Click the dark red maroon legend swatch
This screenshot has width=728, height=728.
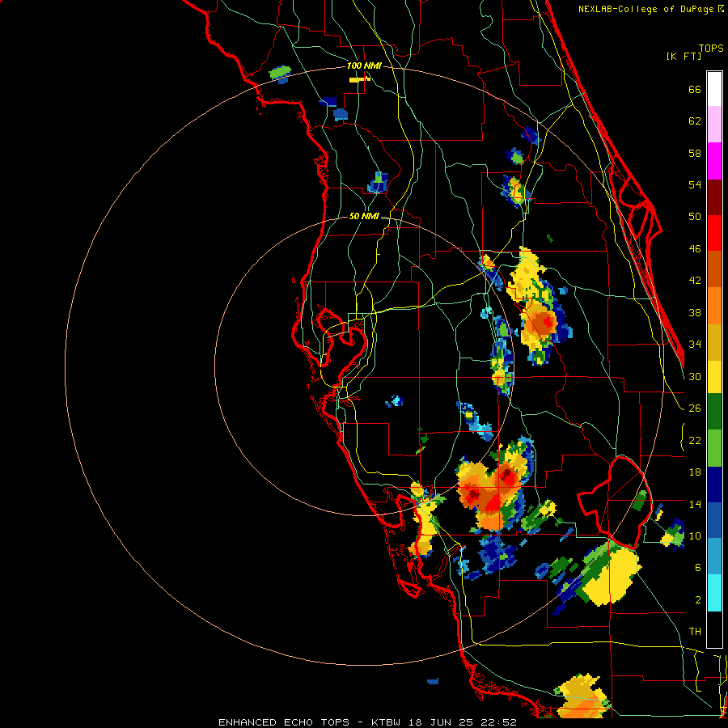pyautogui.click(x=714, y=197)
